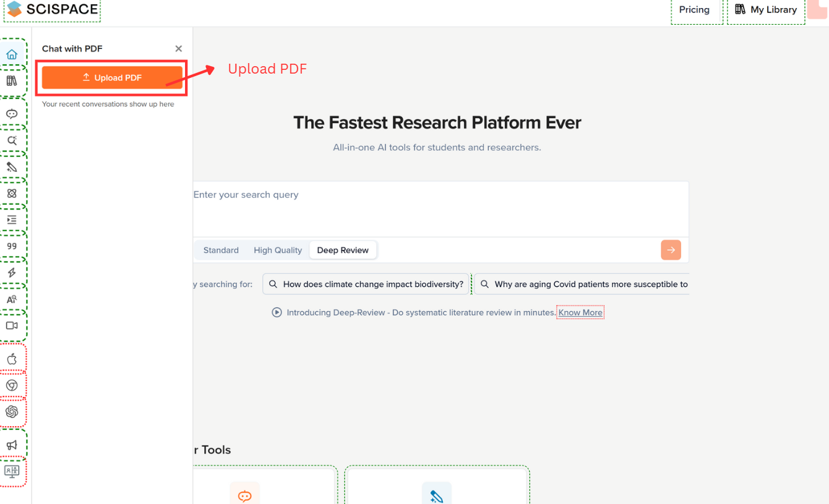Pick the aging Covid patients suggestion

pos(582,284)
